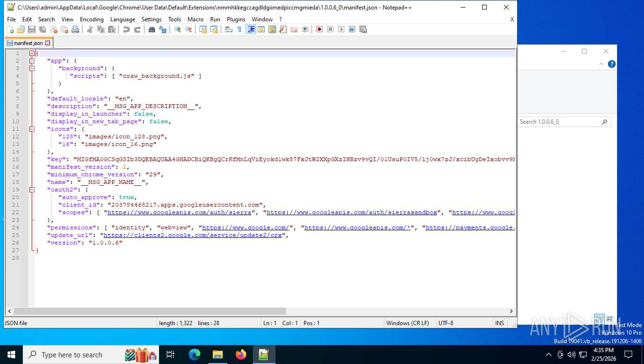644x364 pixels.
Task: Open the Macro menu
Action: click(x=195, y=19)
